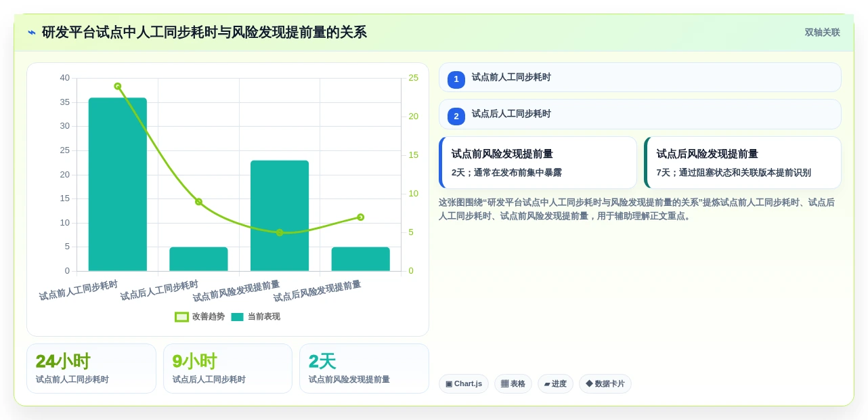Click the 当前表现 legend text
Viewport: 868px width, 420px height.
pyautogui.click(x=264, y=317)
